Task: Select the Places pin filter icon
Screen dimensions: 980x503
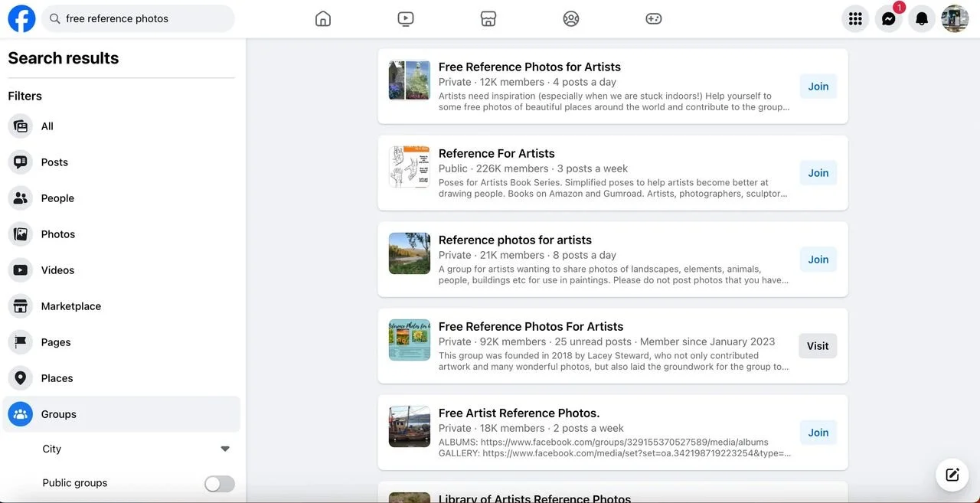Action: [x=21, y=378]
